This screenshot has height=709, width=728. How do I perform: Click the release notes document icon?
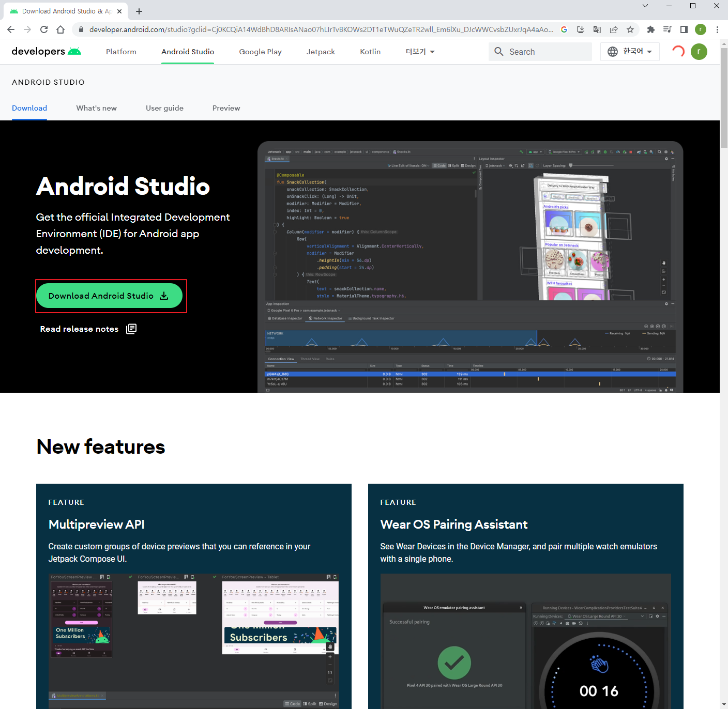point(131,329)
